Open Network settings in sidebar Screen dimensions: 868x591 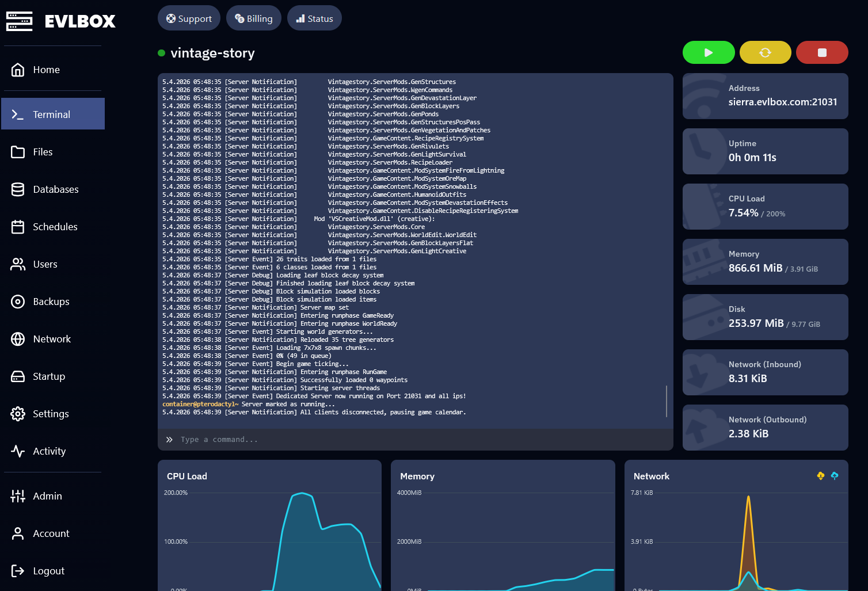click(52, 339)
